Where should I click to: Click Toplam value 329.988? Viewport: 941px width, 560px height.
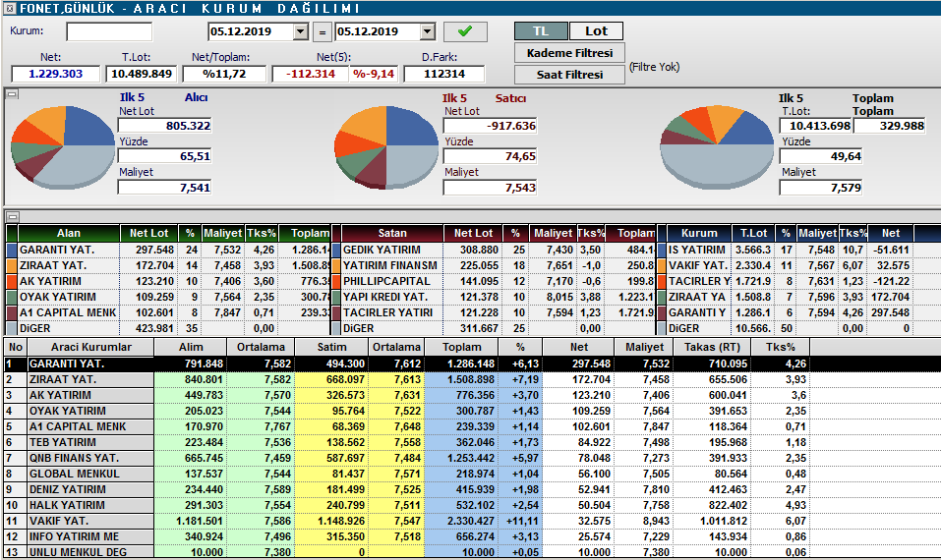[891, 126]
